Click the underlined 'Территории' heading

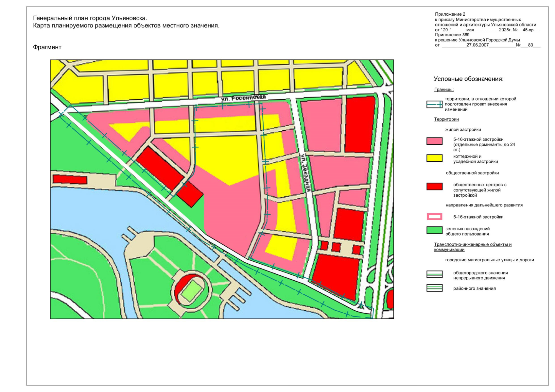pos(446,119)
